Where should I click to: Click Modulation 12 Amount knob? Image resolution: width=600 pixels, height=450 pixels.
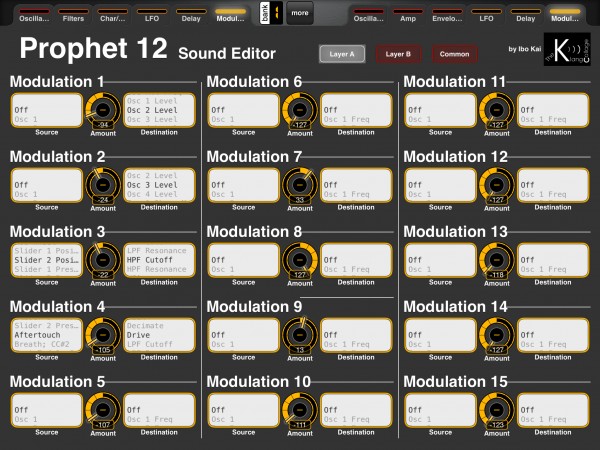pyautogui.click(x=496, y=185)
